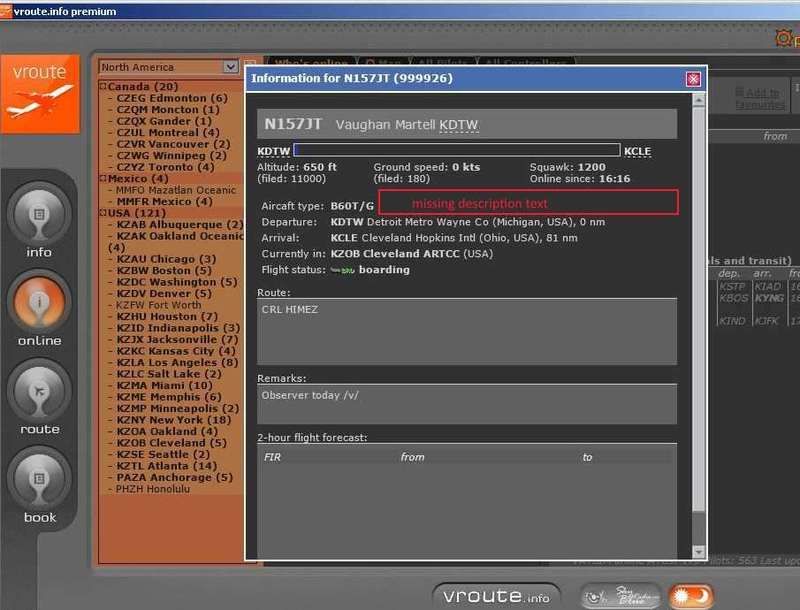Open the online sidebar section
800x610 pixels.
[39, 303]
